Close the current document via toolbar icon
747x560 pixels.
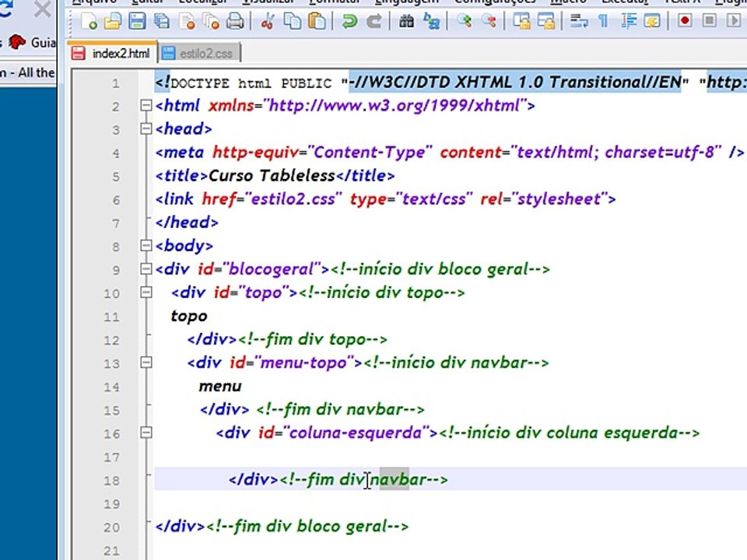point(187,21)
